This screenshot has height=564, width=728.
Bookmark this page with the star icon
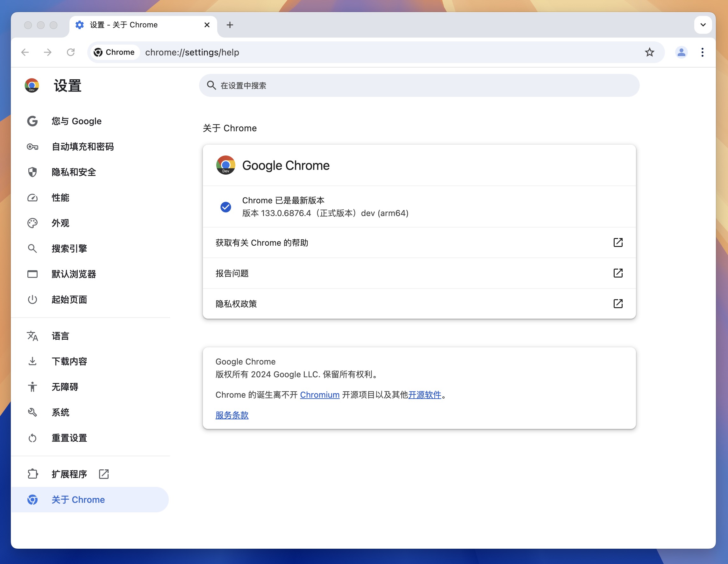click(649, 52)
